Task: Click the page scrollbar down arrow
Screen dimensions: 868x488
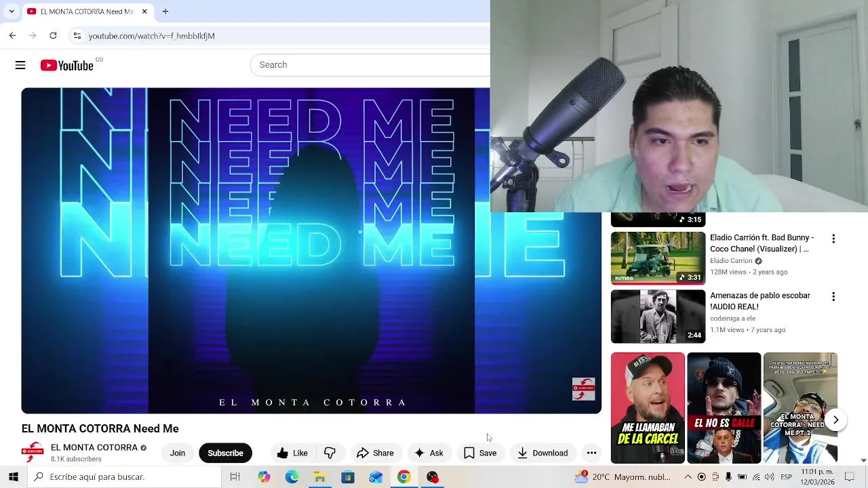Action: tap(863, 460)
